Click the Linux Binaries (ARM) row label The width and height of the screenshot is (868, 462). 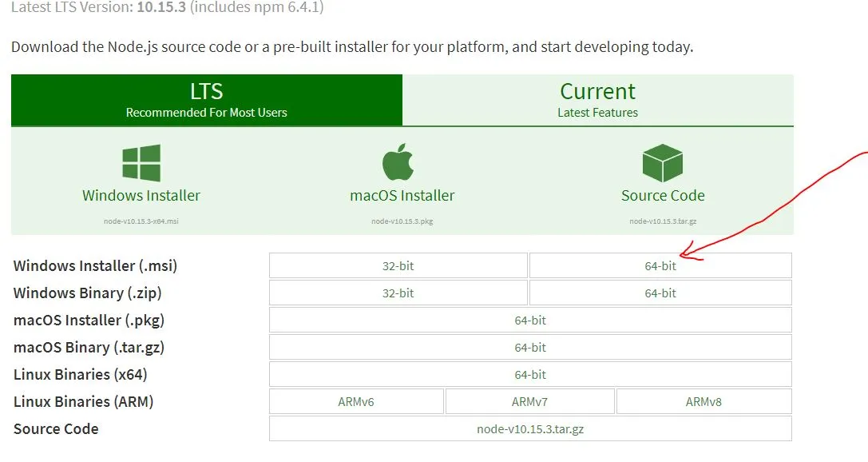83,401
